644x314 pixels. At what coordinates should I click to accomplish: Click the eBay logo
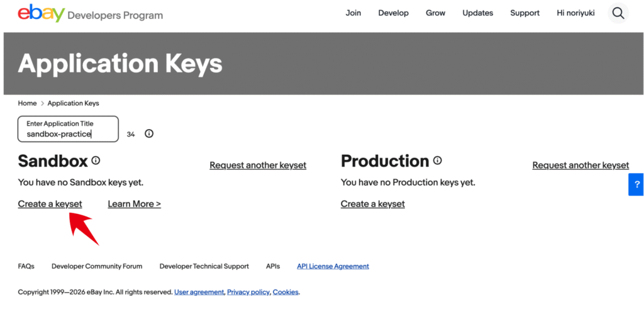[41, 14]
